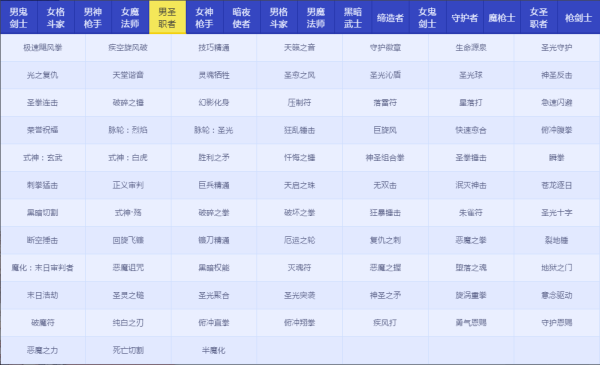Select the 守护者 tab
Image resolution: width=600 pixels, height=365 pixels.
pyautogui.click(x=465, y=18)
